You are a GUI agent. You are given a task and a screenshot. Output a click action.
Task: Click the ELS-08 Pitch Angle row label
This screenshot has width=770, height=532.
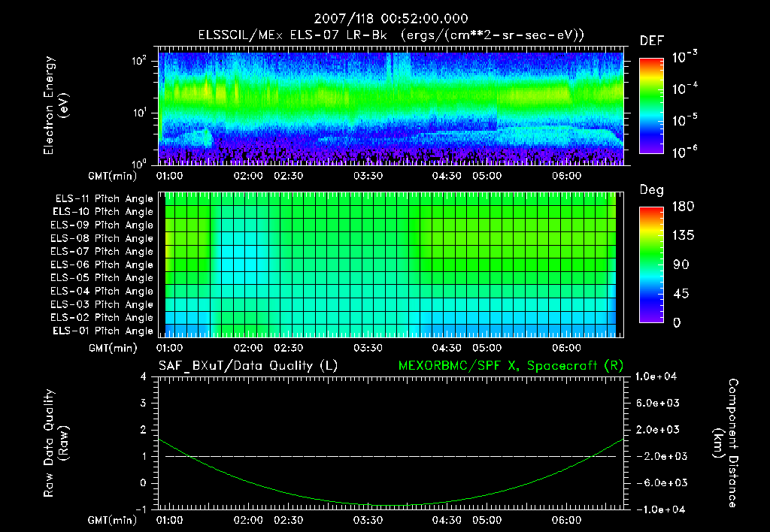pos(102,238)
